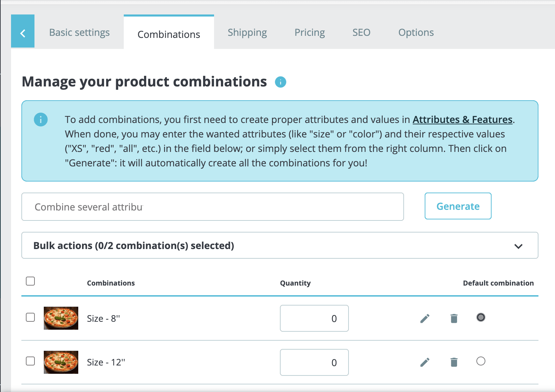Switch to the Pricing tab

(309, 32)
